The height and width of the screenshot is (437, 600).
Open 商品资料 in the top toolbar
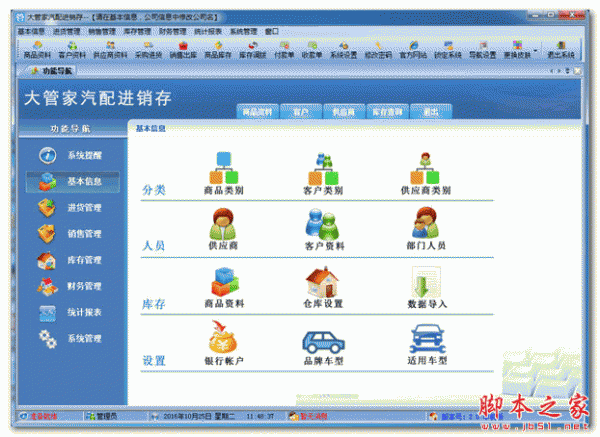click(37, 51)
